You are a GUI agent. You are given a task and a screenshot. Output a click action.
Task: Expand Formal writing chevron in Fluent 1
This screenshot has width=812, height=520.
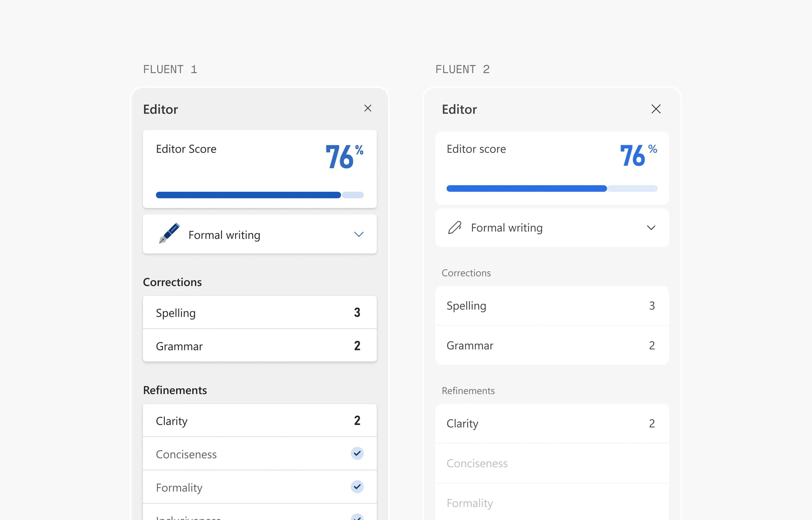click(359, 234)
